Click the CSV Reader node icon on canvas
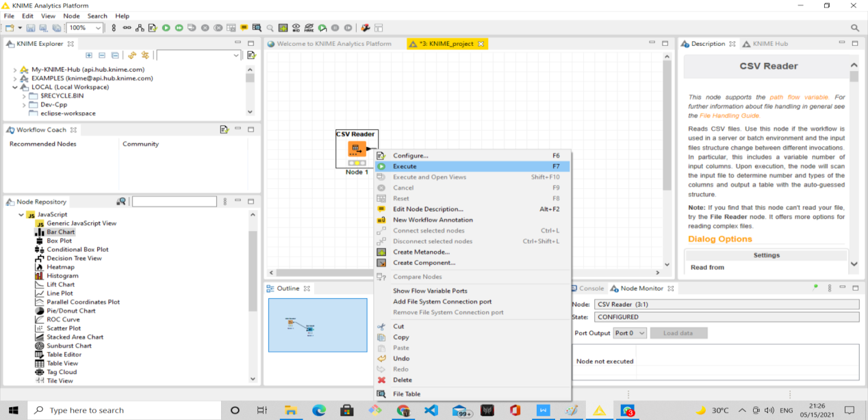 pyautogui.click(x=356, y=150)
